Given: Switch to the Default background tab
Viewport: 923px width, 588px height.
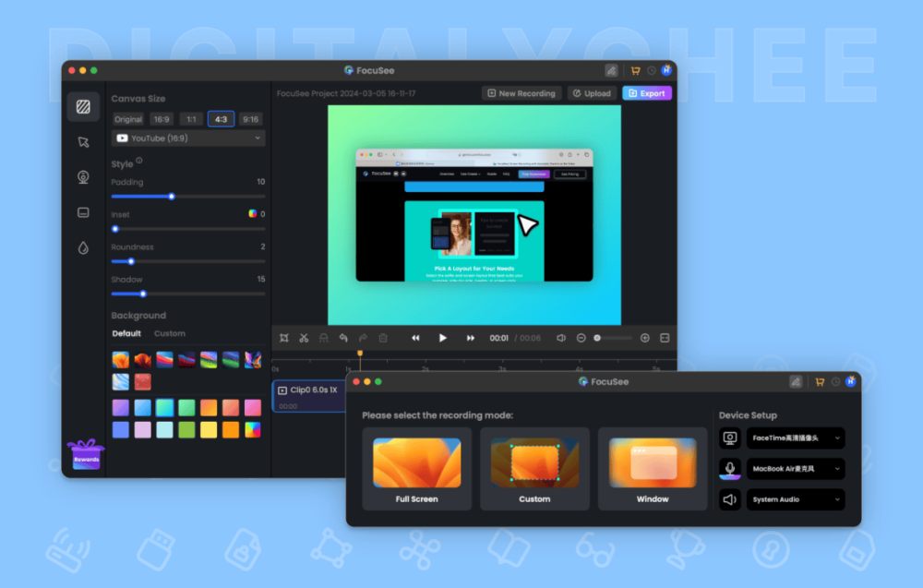Looking at the screenshot, I should point(126,333).
